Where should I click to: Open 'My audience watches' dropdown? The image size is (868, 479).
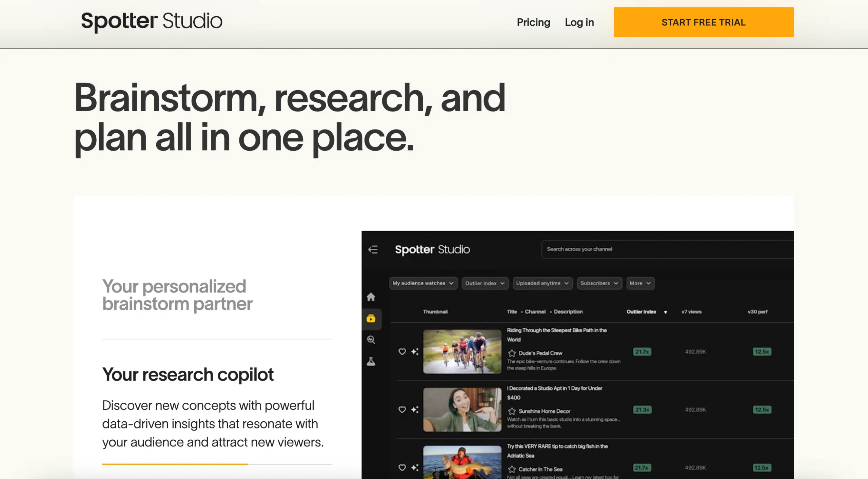click(423, 283)
